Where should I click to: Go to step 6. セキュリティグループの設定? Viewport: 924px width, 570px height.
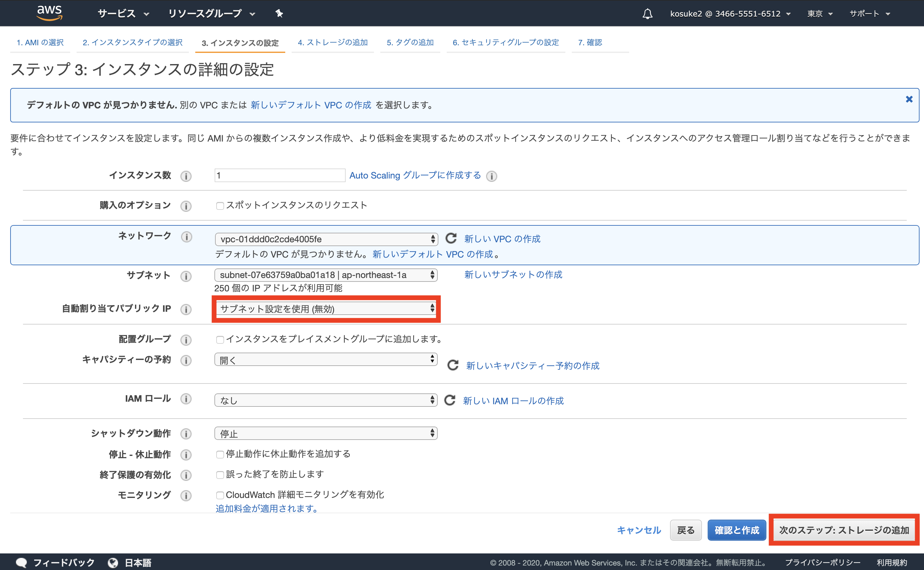(x=506, y=43)
